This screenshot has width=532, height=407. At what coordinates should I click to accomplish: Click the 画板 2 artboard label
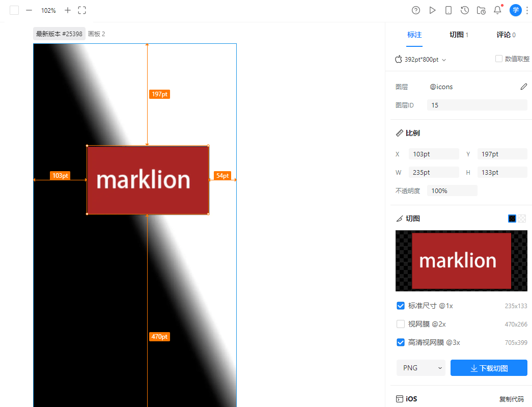click(97, 34)
